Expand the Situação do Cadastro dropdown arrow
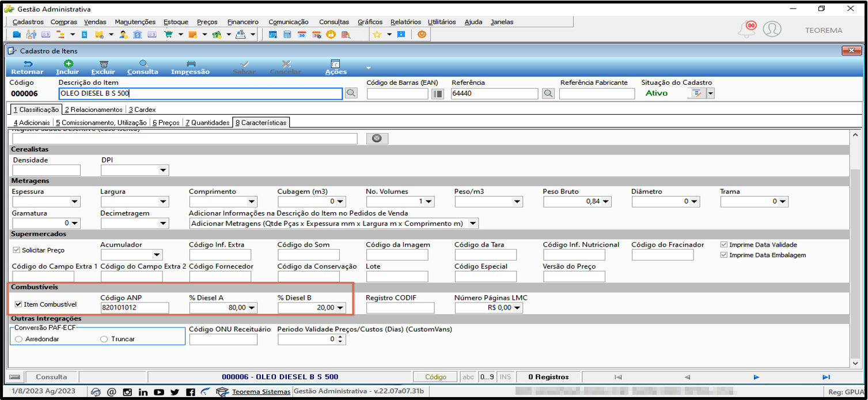 710,93
